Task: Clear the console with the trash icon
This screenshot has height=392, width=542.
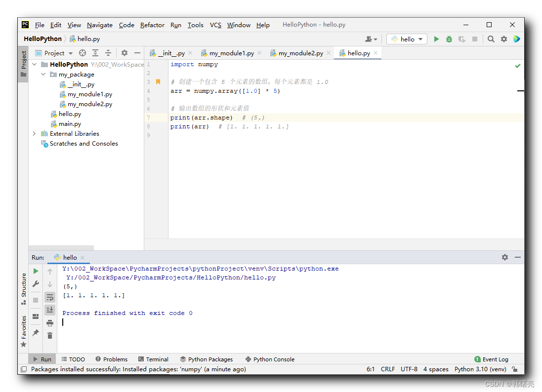Action: click(50, 336)
